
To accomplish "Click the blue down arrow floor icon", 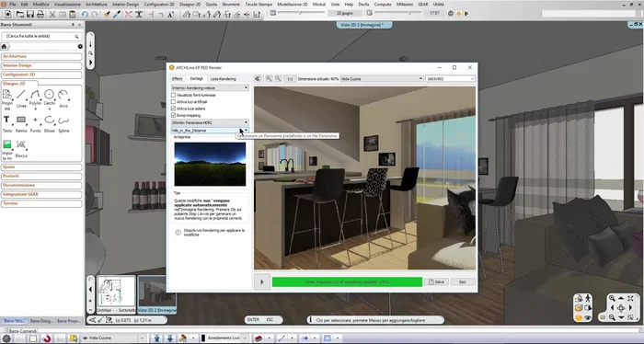I will click(x=169, y=338).
